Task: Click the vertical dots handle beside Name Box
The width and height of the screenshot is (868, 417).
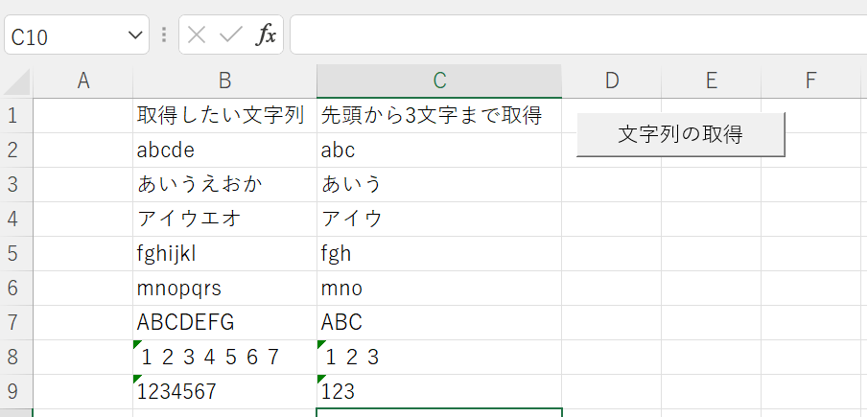Action: pyautogui.click(x=164, y=35)
